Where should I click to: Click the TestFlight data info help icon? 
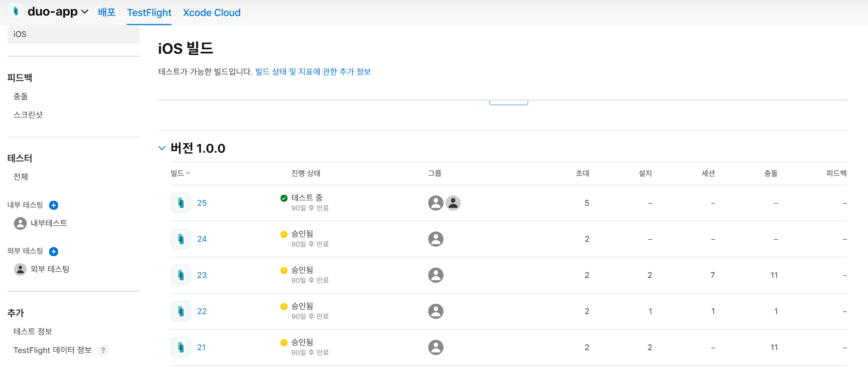[x=103, y=351]
